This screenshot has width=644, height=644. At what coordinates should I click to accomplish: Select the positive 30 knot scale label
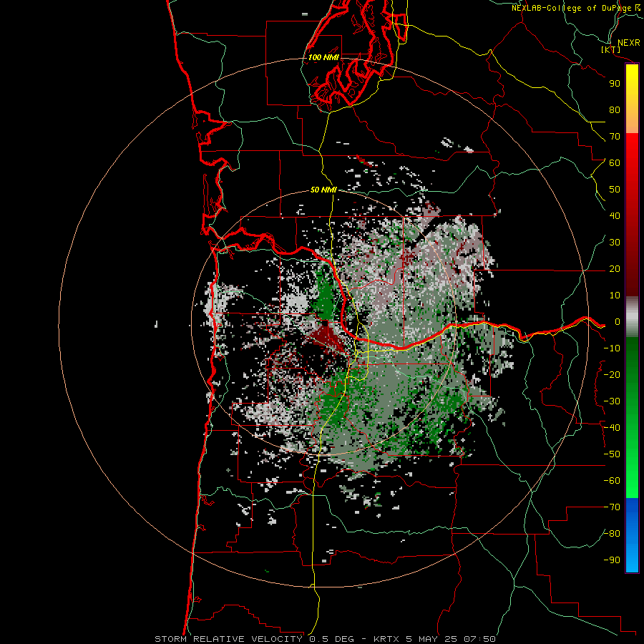(x=615, y=243)
